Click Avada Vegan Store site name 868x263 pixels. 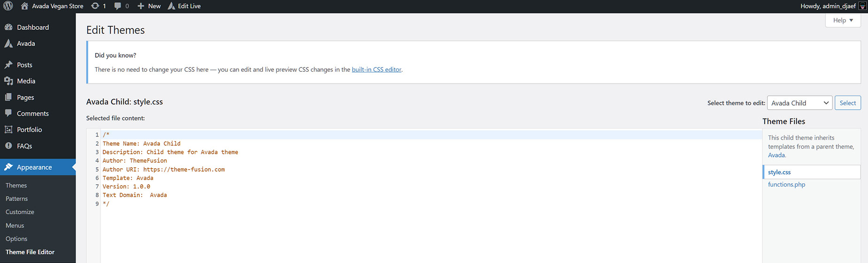[x=57, y=6]
